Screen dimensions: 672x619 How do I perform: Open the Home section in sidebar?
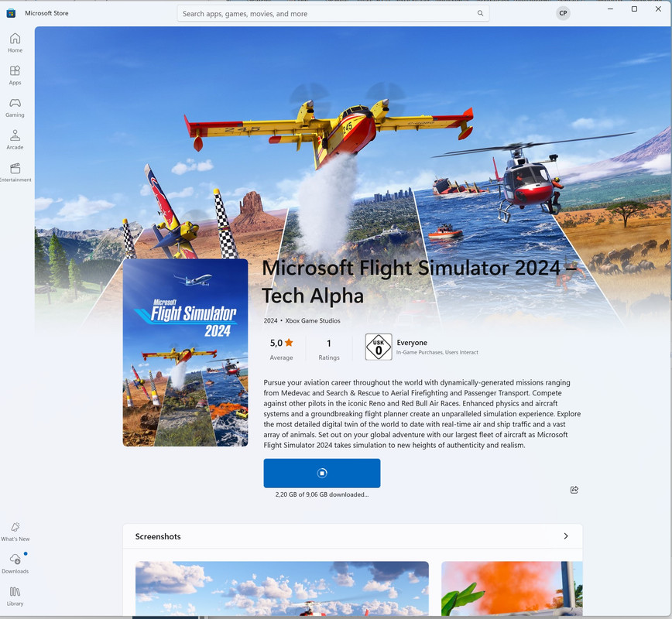pos(15,43)
